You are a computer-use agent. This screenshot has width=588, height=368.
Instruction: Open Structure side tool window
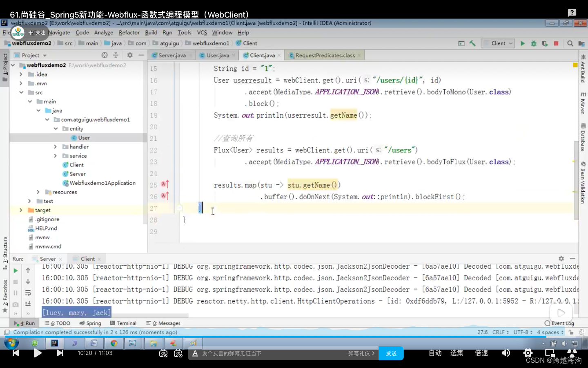[x=5, y=253]
